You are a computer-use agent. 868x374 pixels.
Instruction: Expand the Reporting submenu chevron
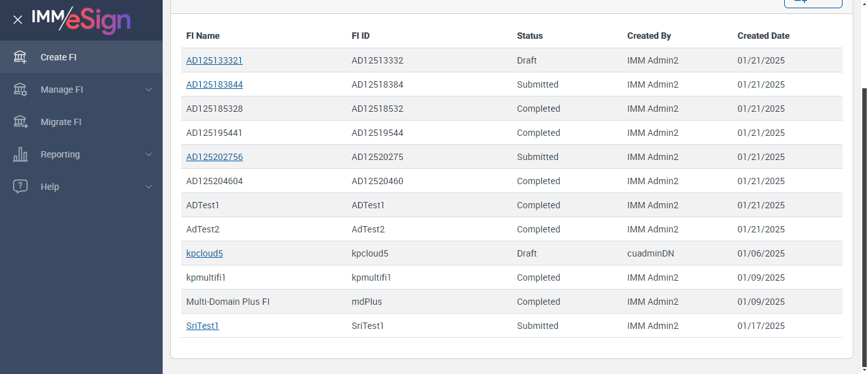149,154
